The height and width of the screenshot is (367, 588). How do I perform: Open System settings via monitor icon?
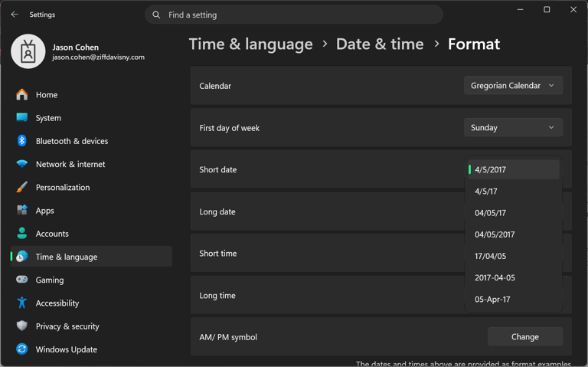click(x=21, y=117)
